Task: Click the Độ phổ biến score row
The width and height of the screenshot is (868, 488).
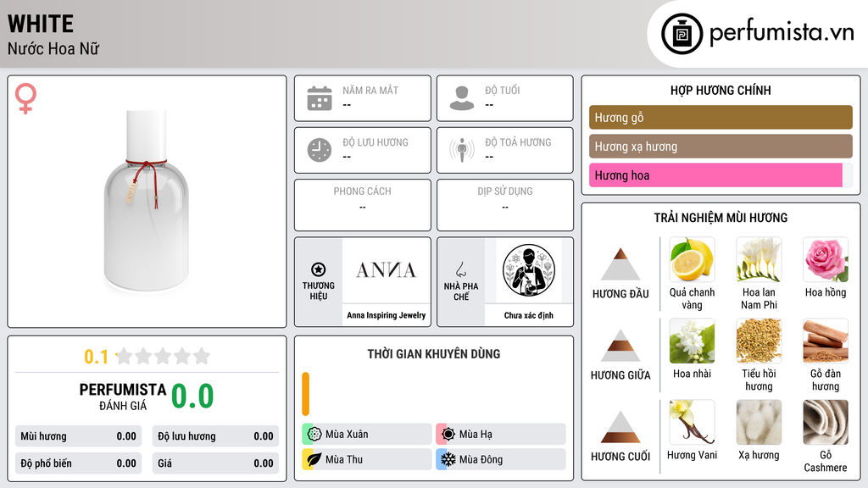Action: point(79,463)
